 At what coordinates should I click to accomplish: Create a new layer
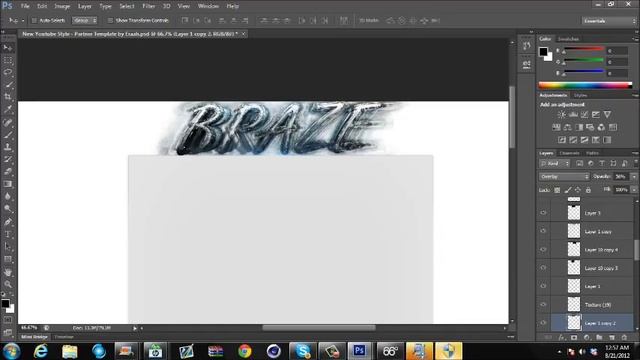pyautogui.click(x=611, y=338)
